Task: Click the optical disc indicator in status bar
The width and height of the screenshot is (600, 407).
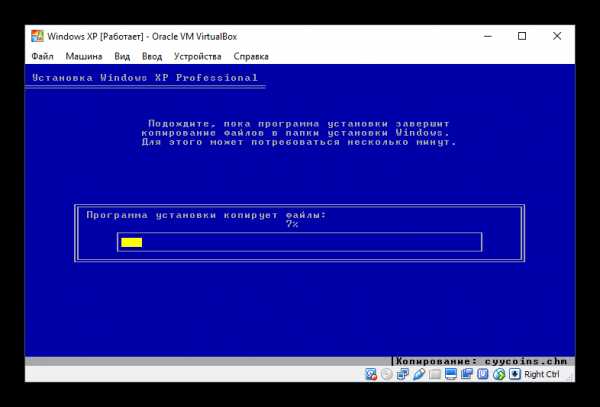Action: (387, 374)
